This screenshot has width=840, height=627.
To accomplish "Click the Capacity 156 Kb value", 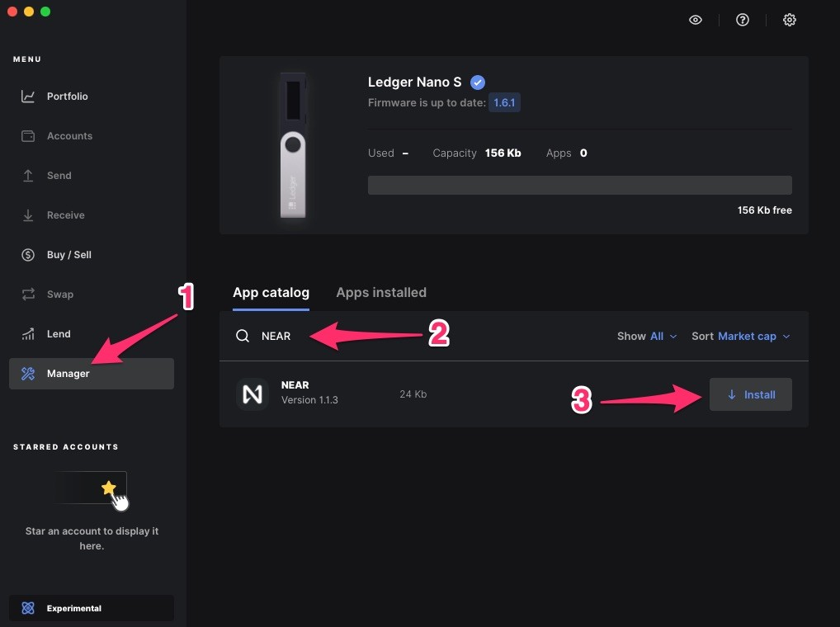I will 503,153.
